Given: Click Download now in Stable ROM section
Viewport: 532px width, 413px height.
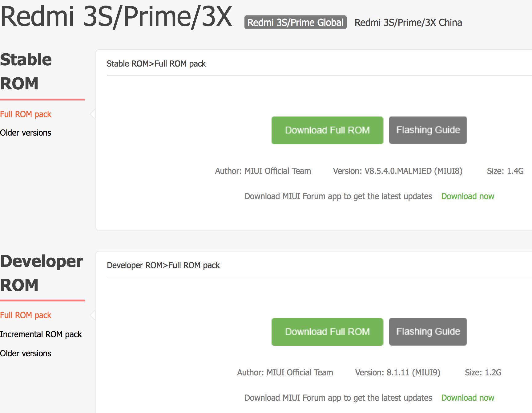Looking at the screenshot, I should coord(467,196).
